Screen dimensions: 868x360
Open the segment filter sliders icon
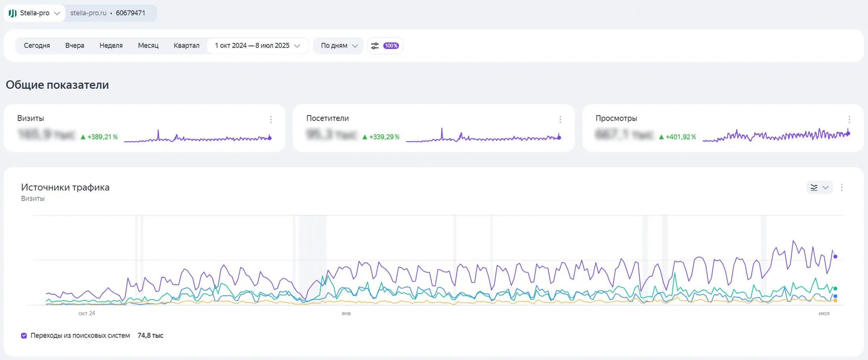pyautogui.click(x=375, y=45)
